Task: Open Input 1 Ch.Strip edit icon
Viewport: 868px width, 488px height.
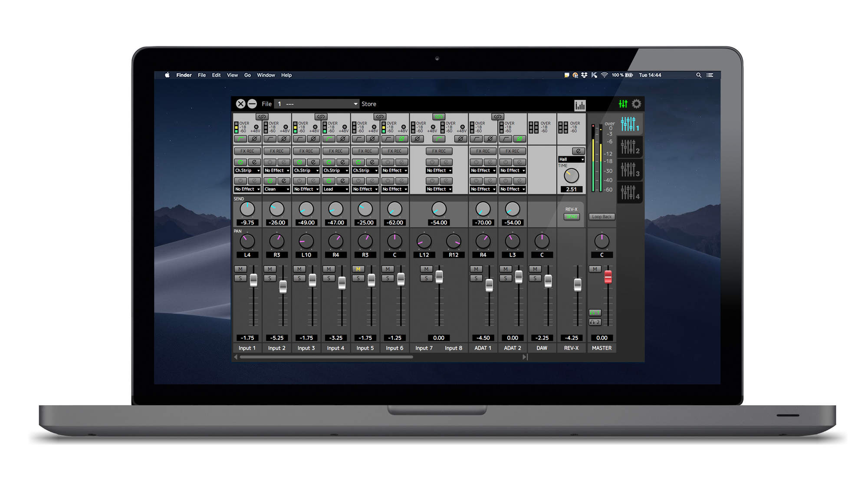Action: pos(254,162)
